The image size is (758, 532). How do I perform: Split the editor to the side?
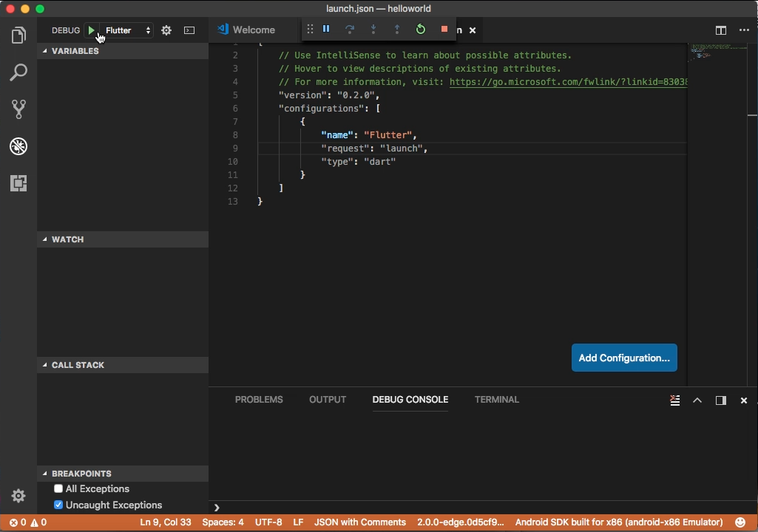coord(721,30)
